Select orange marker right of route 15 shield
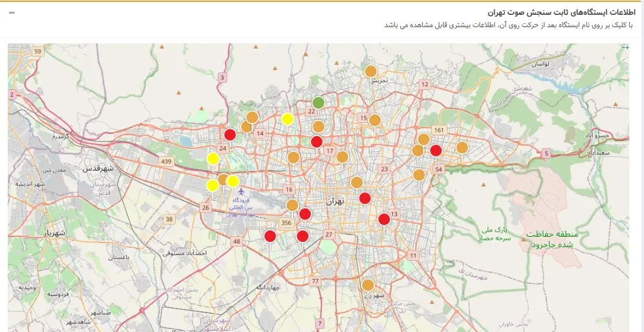644x332 pixels. click(374, 120)
